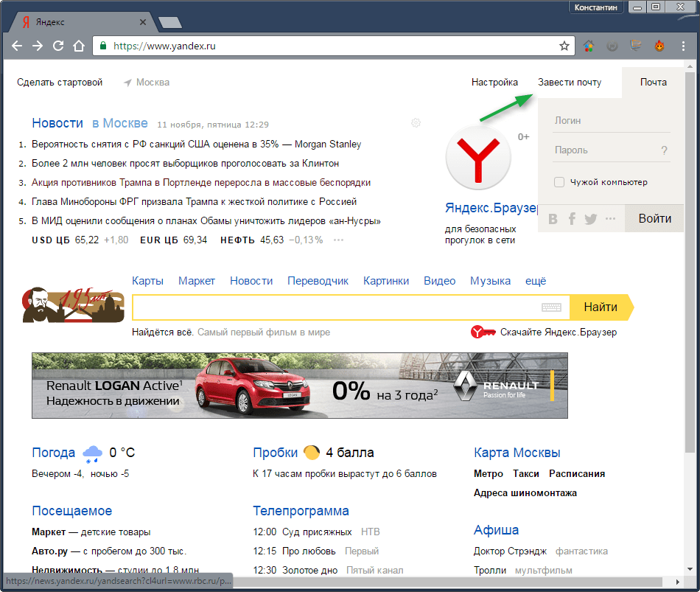Open Chrome's three-dot menu

point(683,46)
